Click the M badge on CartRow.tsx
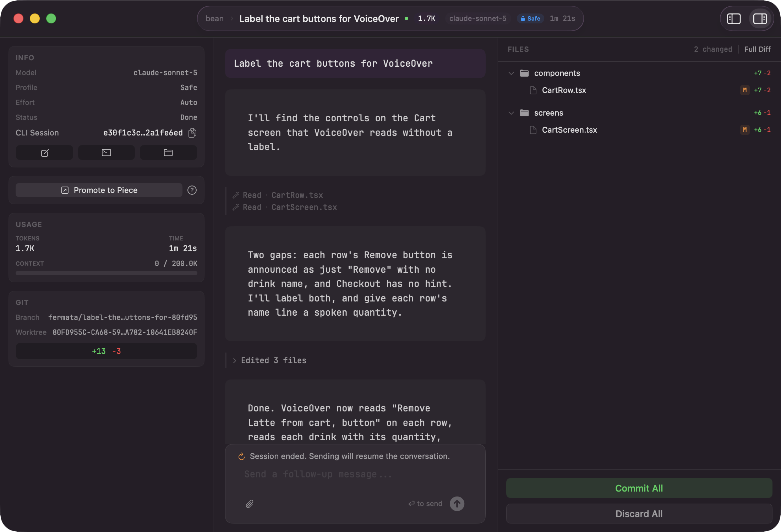781x532 pixels. click(745, 90)
